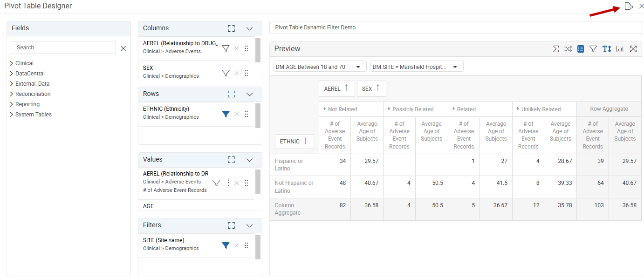
Task: Click the AGE field in Values panel
Action: [x=148, y=206]
